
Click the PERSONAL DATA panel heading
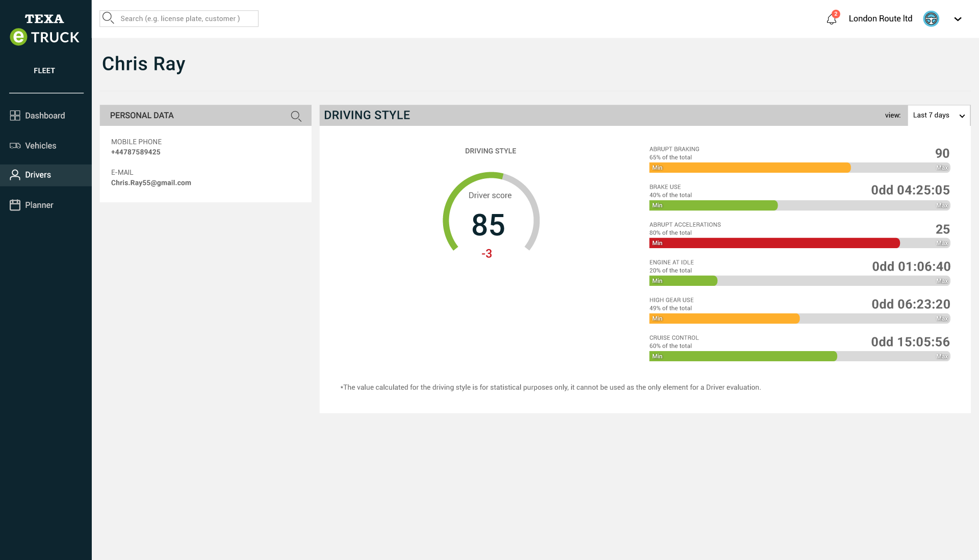142,116
